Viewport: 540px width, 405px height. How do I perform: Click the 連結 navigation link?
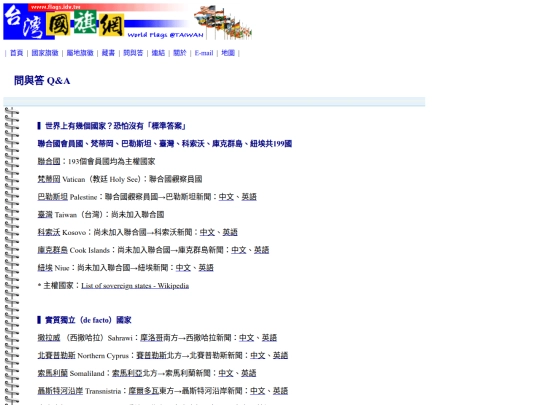click(158, 53)
